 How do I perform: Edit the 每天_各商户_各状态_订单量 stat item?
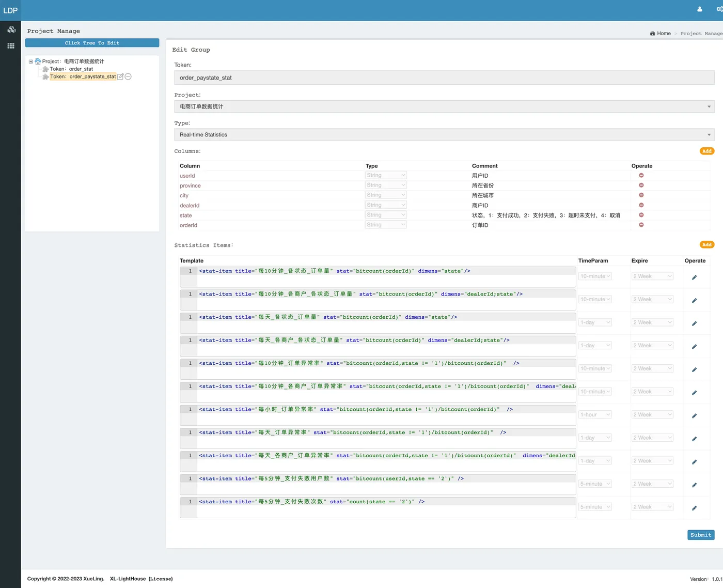pos(694,347)
